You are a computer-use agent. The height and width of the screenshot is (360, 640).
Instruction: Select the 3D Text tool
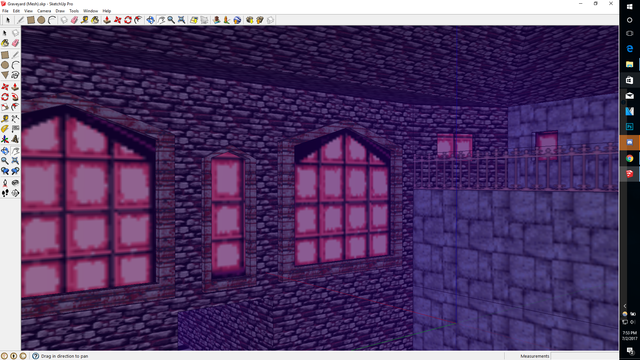pyautogui.click(x=15, y=139)
